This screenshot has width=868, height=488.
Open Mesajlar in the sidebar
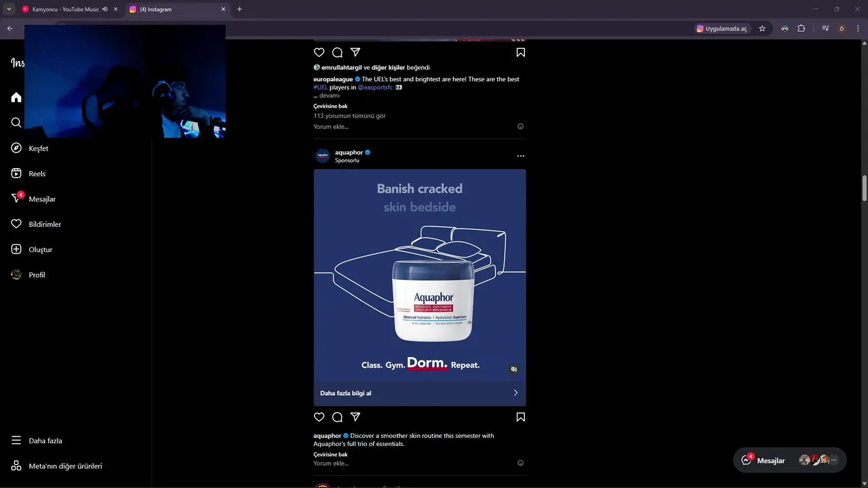coord(33,199)
